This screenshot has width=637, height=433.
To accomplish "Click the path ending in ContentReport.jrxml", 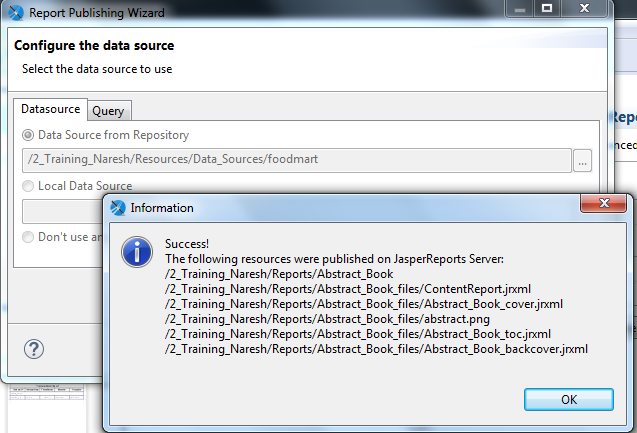I will [348, 289].
